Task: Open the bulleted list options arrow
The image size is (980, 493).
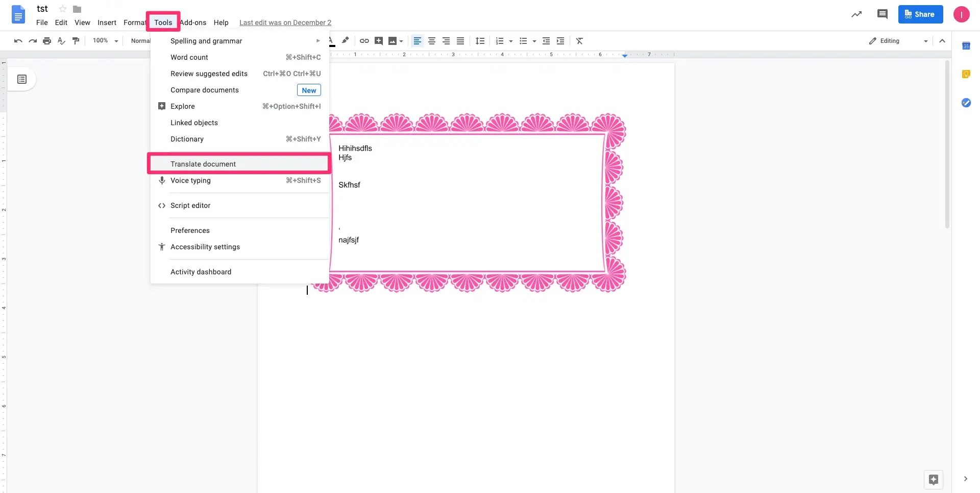Action: pyautogui.click(x=534, y=41)
